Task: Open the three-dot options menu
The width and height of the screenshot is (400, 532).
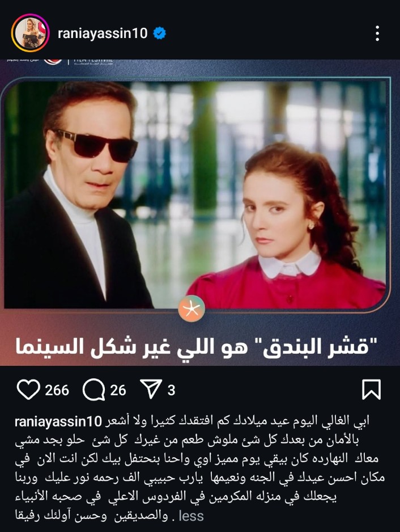Action: 377,33
